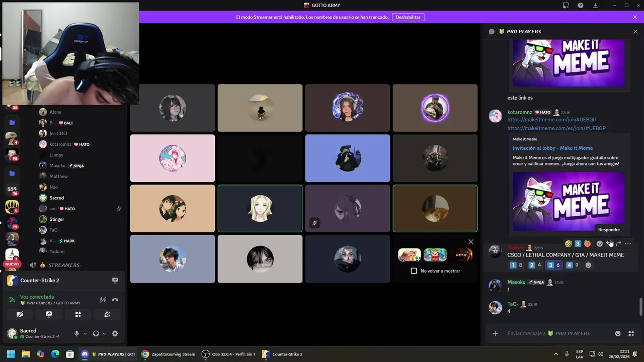Screen dimensions: 644x362
Task: Click the NUEVO unread indicator
Action: (12, 264)
